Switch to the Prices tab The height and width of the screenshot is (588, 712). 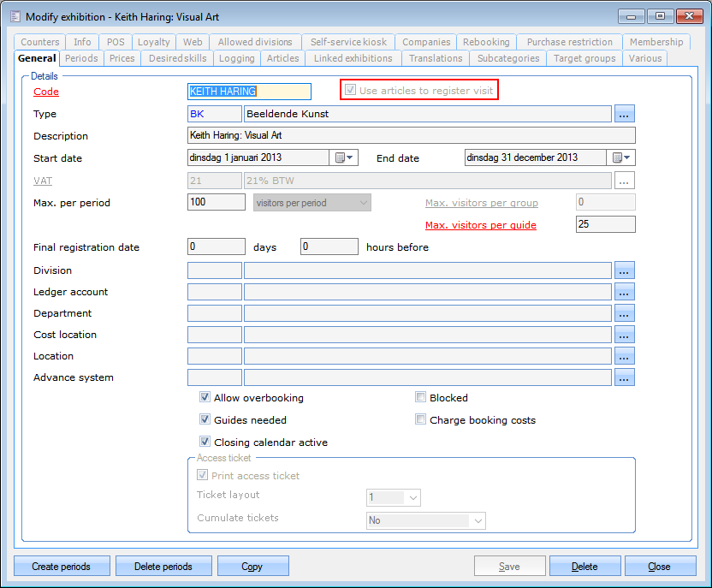point(122,58)
